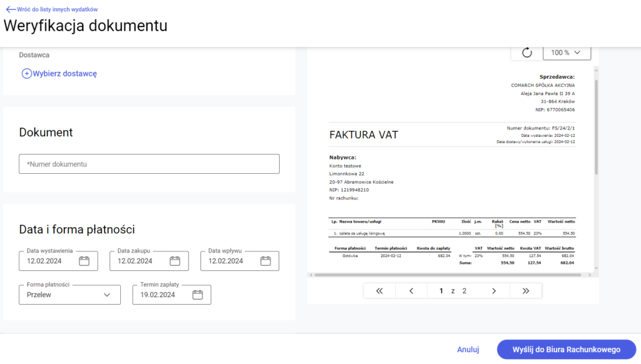The image size is (641, 364).
Task: Open calendar for Data zakupu
Action: point(175,261)
